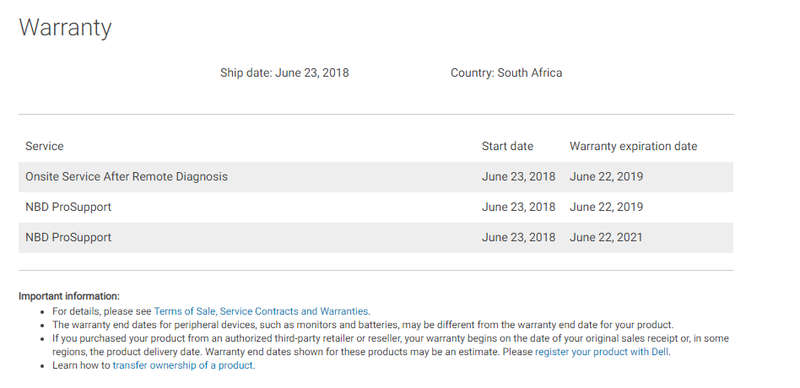
Task: Click the Start date column header
Action: point(507,146)
